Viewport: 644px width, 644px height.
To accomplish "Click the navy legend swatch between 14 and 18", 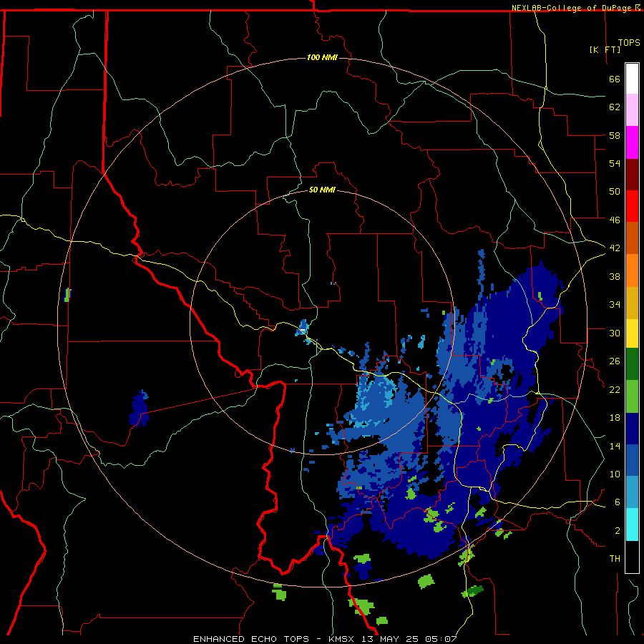I will click(x=632, y=429).
